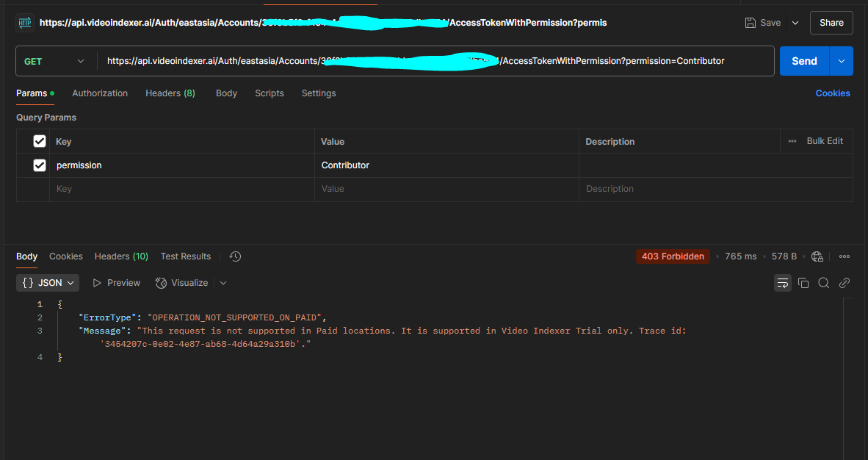Select the response Body tab
This screenshot has height=460, width=868.
pyautogui.click(x=26, y=256)
